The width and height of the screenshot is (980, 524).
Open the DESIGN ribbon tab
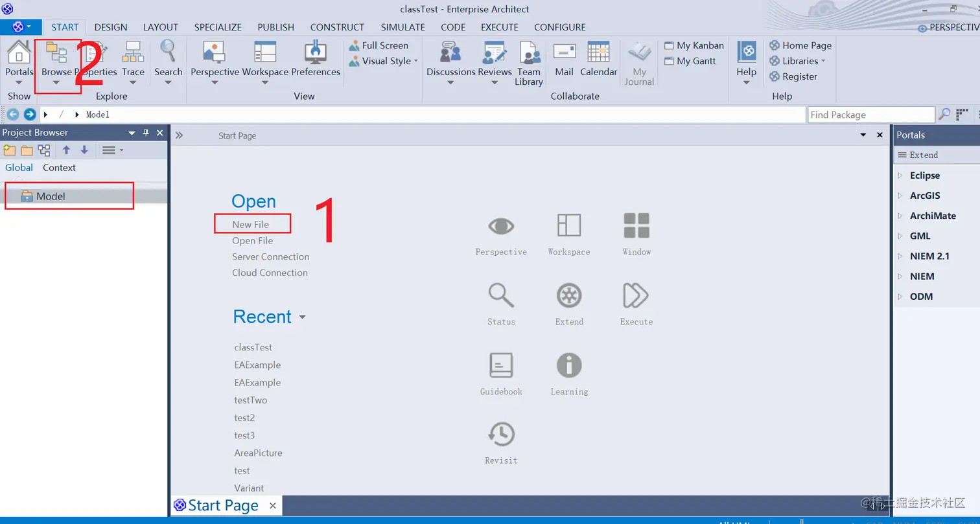[x=111, y=27]
